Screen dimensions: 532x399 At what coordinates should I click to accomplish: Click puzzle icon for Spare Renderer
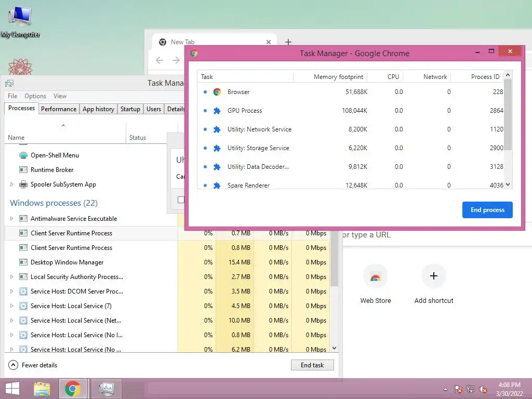tap(217, 185)
